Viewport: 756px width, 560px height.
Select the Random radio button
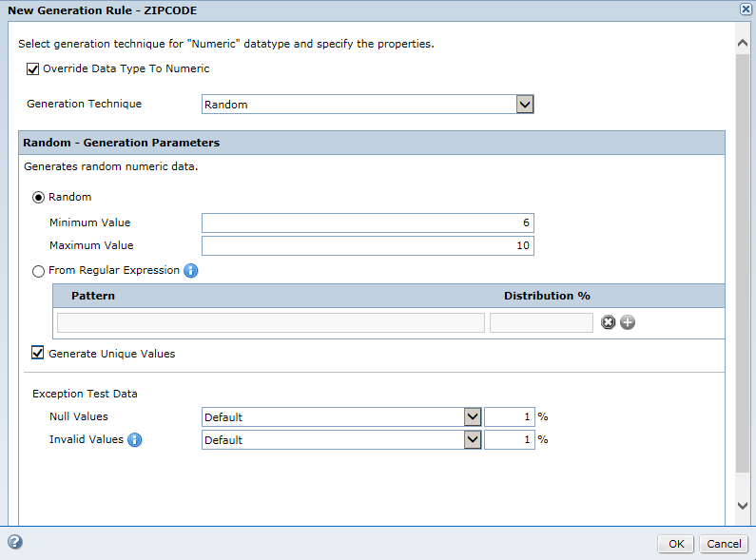click(38, 198)
